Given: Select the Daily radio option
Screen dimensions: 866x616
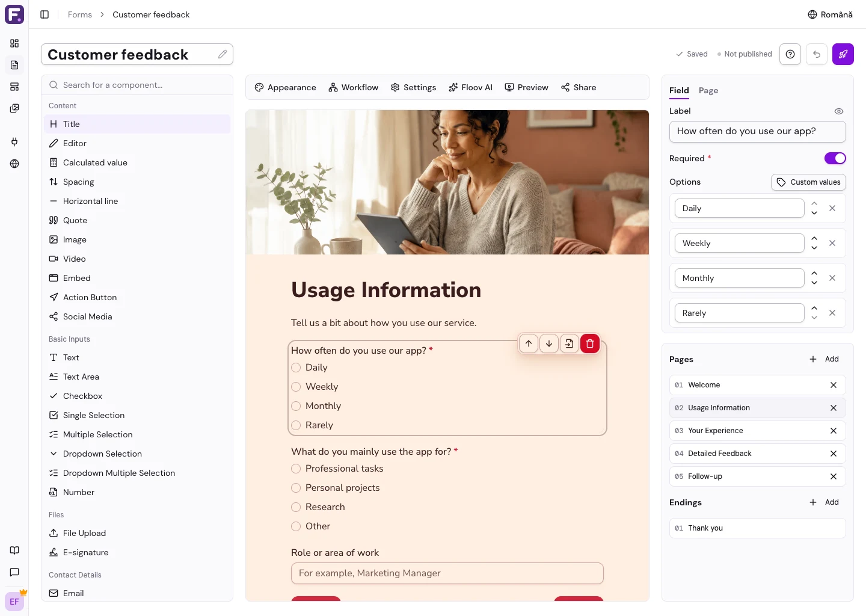Looking at the screenshot, I should [x=296, y=368].
